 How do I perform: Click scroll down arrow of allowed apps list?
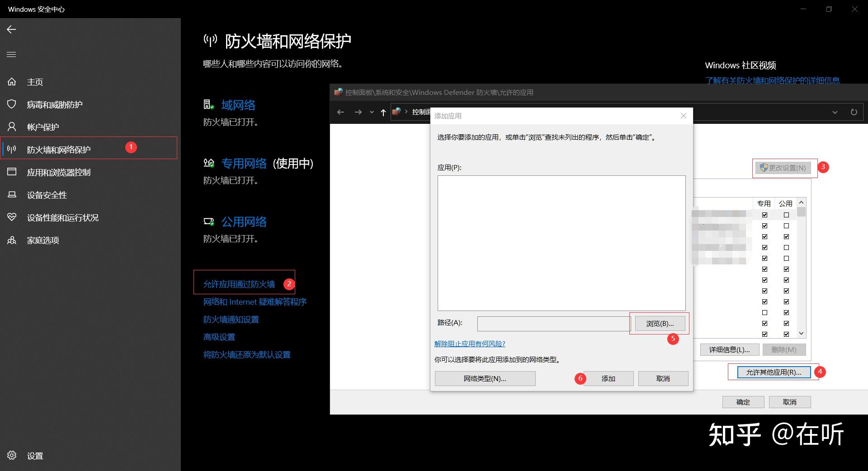coord(802,334)
